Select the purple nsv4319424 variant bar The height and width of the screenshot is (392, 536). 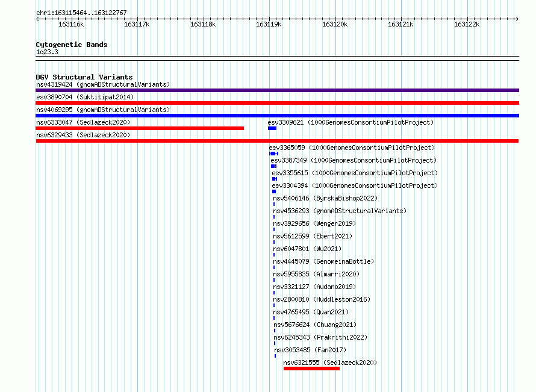tap(277, 90)
